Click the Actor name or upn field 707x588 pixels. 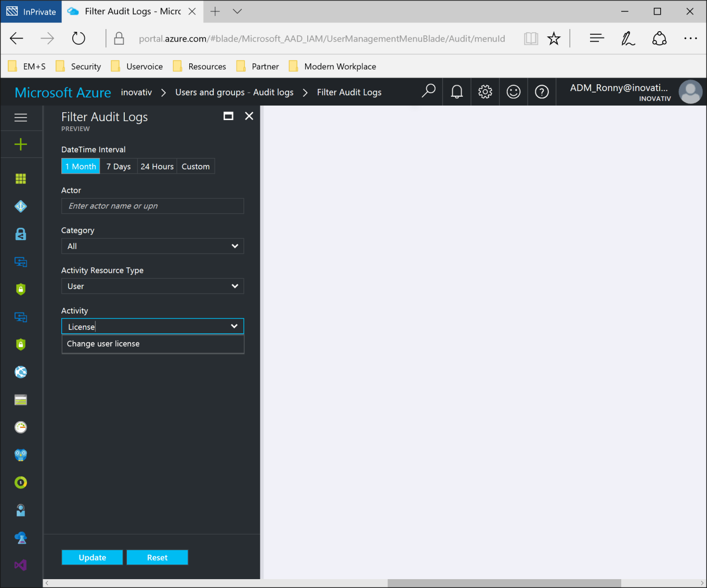coord(152,206)
